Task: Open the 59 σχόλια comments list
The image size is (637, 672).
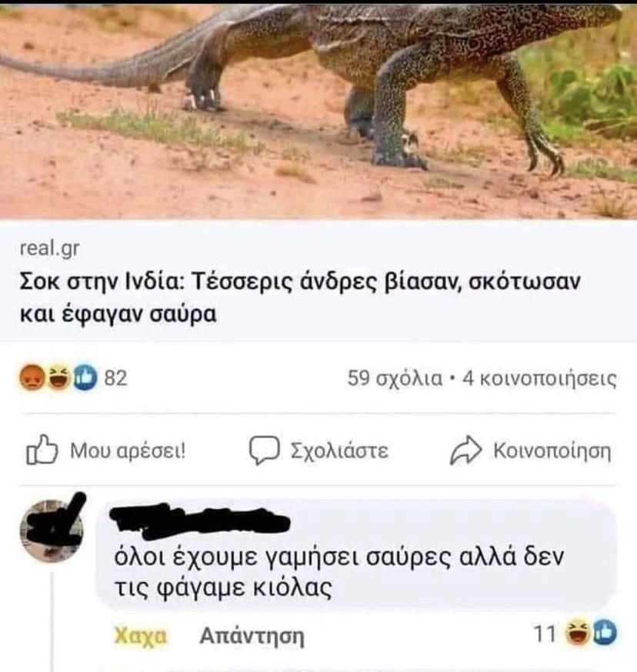Action: [394, 378]
